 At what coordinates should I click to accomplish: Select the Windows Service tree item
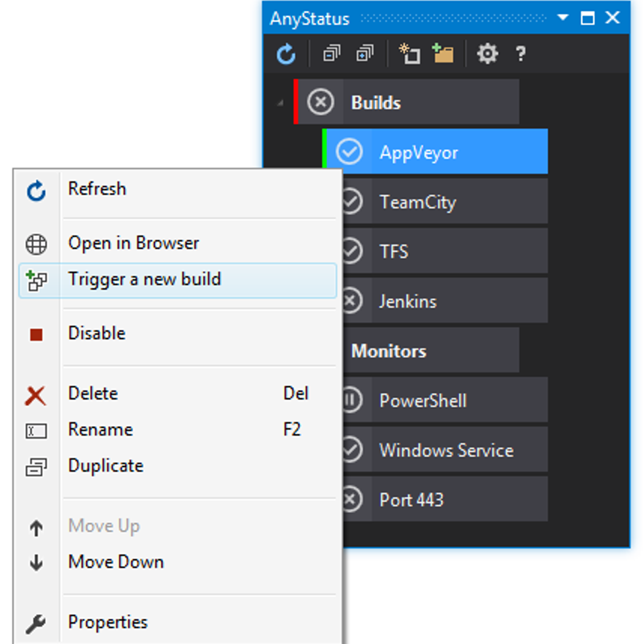coord(445,450)
